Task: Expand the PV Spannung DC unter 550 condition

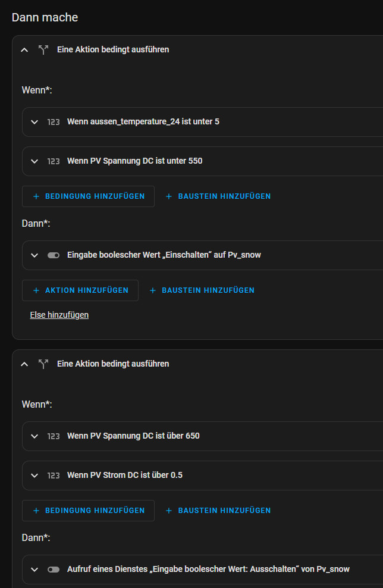Action: pos(34,161)
